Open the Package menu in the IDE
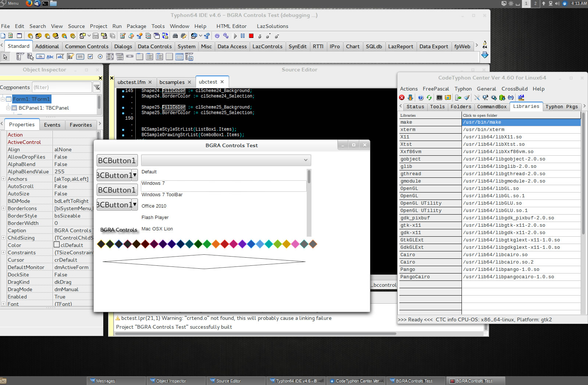The height and width of the screenshot is (385, 588). click(136, 26)
